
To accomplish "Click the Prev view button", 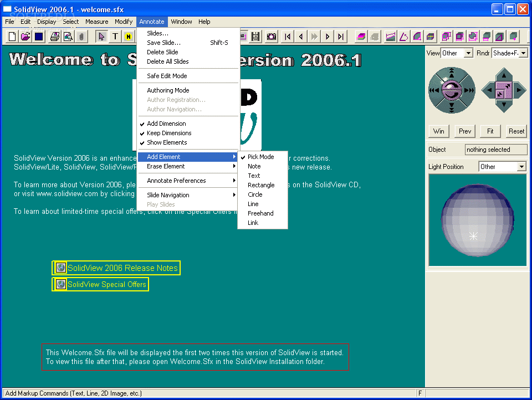I will [465, 131].
